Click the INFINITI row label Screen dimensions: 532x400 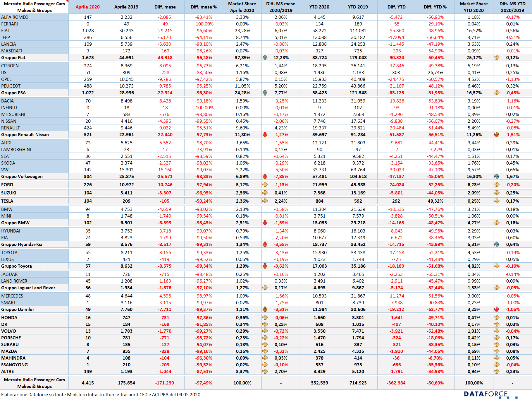(x=9, y=108)
